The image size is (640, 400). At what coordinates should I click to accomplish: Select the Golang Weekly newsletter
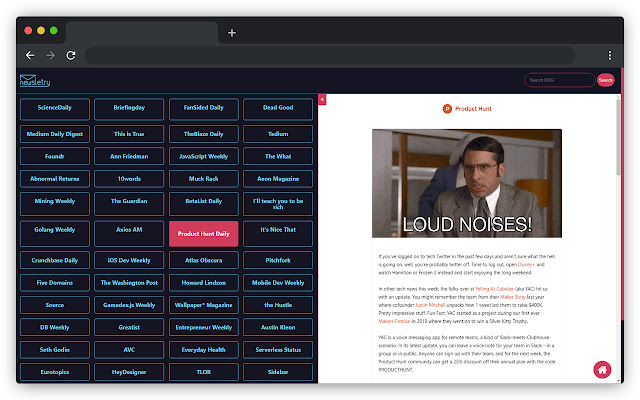pos(55,233)
